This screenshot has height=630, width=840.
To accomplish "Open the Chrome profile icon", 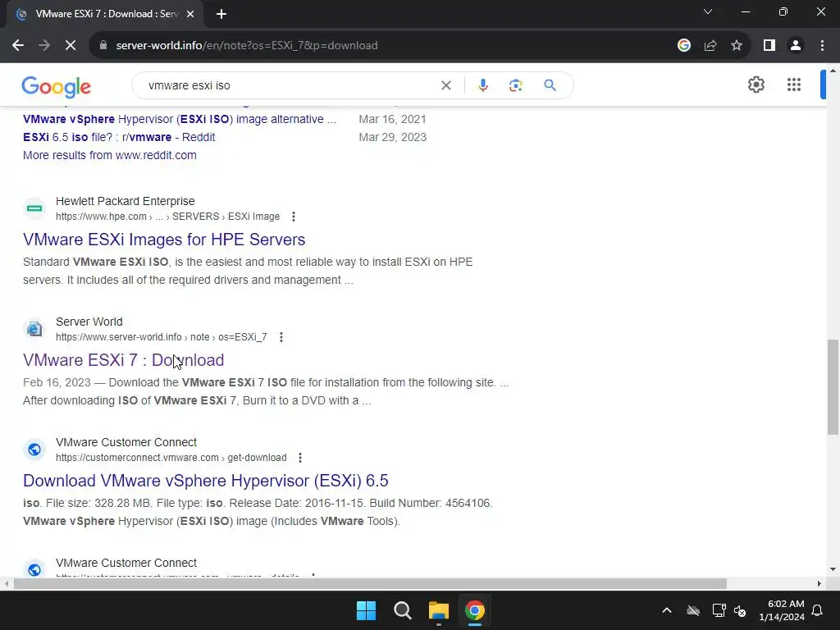I will coord(796,46).
